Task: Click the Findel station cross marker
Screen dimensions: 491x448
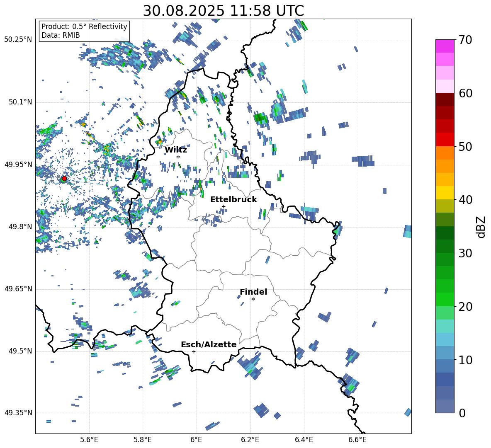Action: [253, 299]
